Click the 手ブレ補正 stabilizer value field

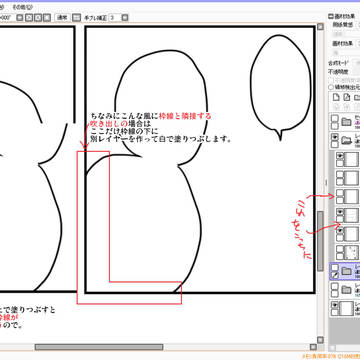(x=115, y=18)
